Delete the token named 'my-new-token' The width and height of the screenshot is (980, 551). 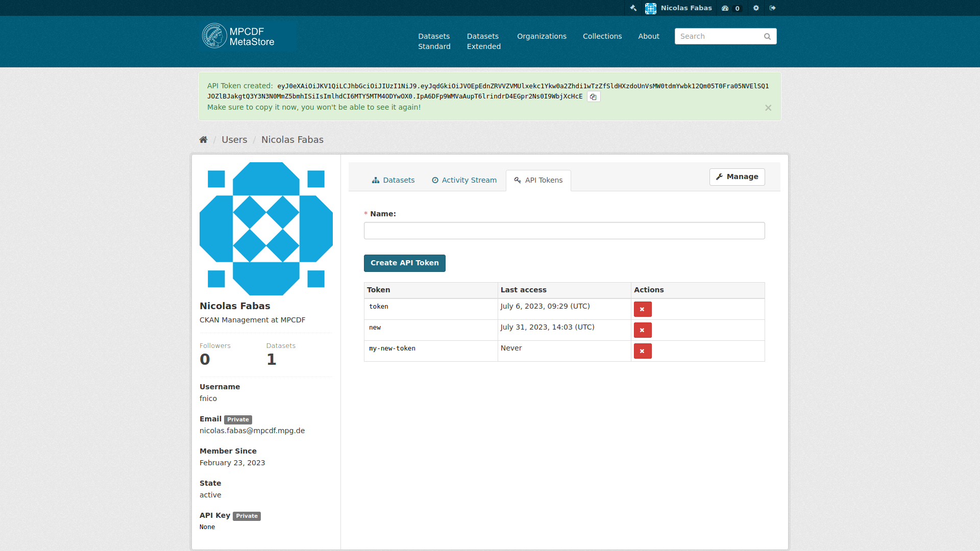click(642, 350)
